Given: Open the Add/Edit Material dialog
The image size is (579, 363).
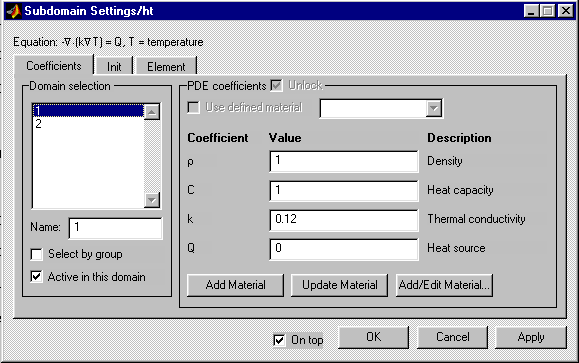Looking at the screenshot, I should click(x=444, y=285).
